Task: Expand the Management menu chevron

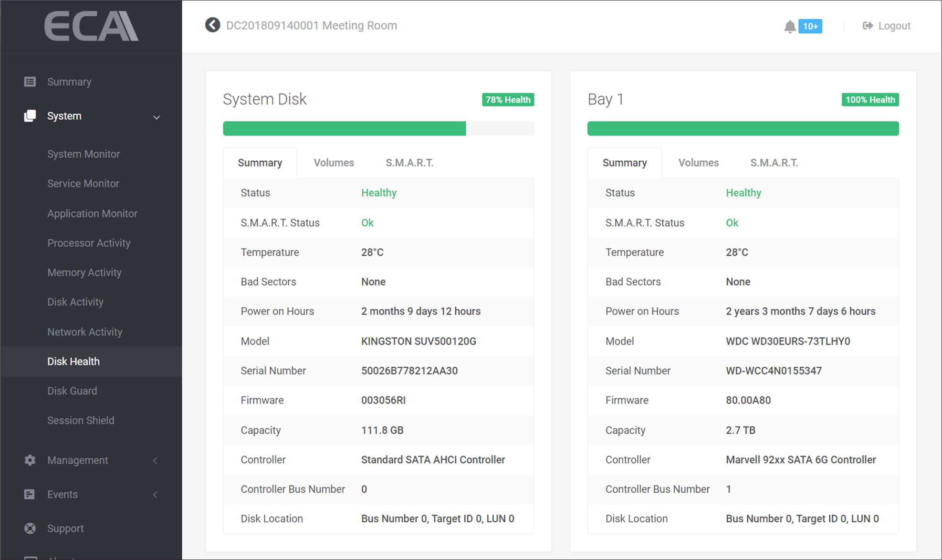Action: pos(155,460)
